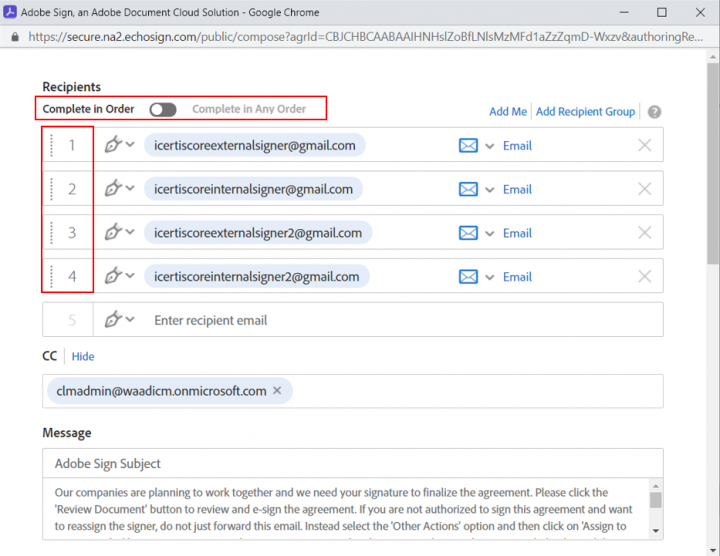Click the signer pen icon for recipient 3
The height and width of the screenshot is (556, 720).
click(x=113, y=233)
